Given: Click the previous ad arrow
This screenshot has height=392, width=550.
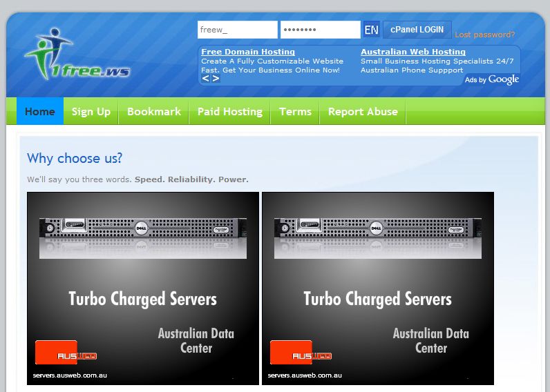Looking at the screenshot, I should (x=205, y=79).
